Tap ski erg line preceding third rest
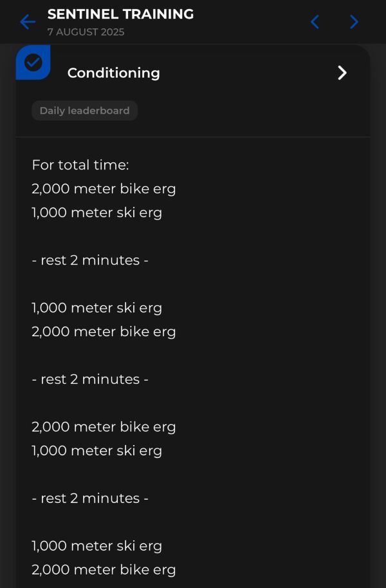This screenshot has width=386, height=588. pos(96,450)
